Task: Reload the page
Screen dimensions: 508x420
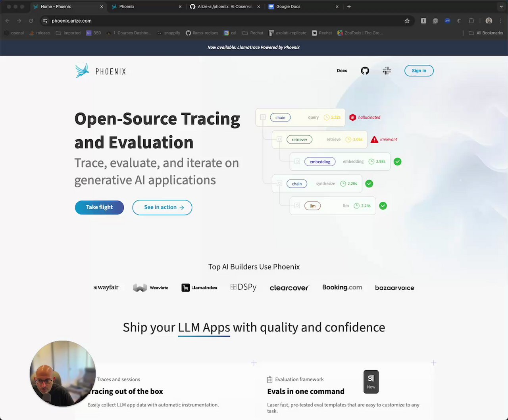Action: 31,21
